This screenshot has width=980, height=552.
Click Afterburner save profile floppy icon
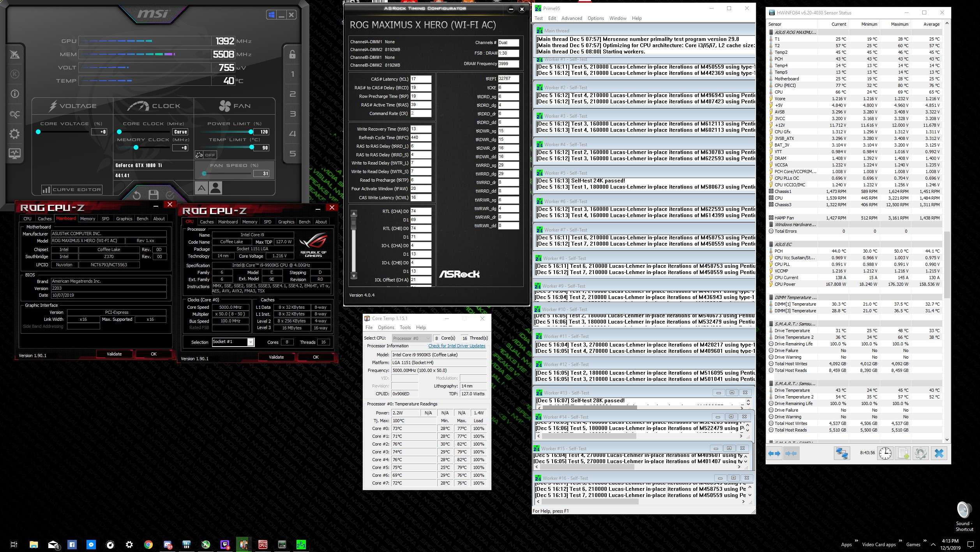coord(154,195)
